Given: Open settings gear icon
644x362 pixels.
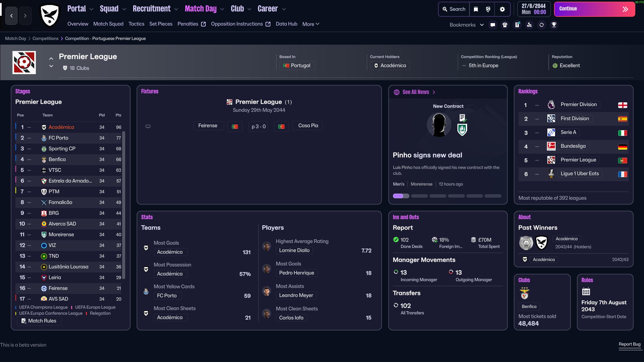Looking at the screenshot, I should coord(502,9).
